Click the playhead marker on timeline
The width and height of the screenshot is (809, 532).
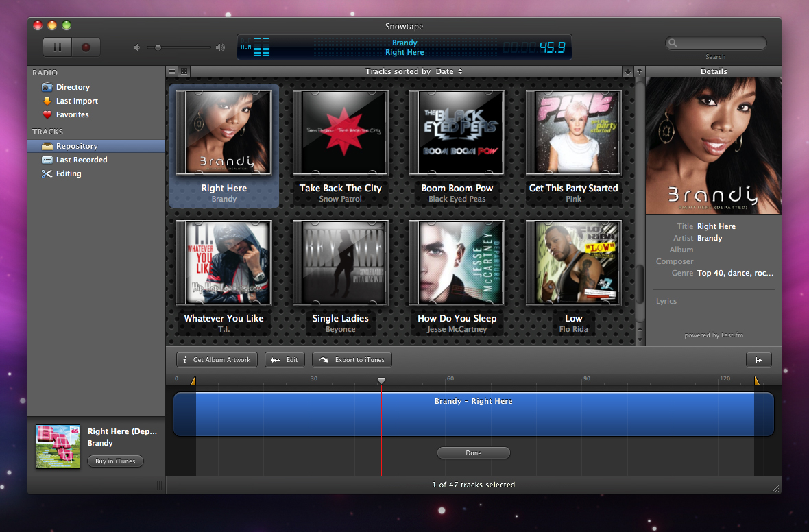pos(381,380)
